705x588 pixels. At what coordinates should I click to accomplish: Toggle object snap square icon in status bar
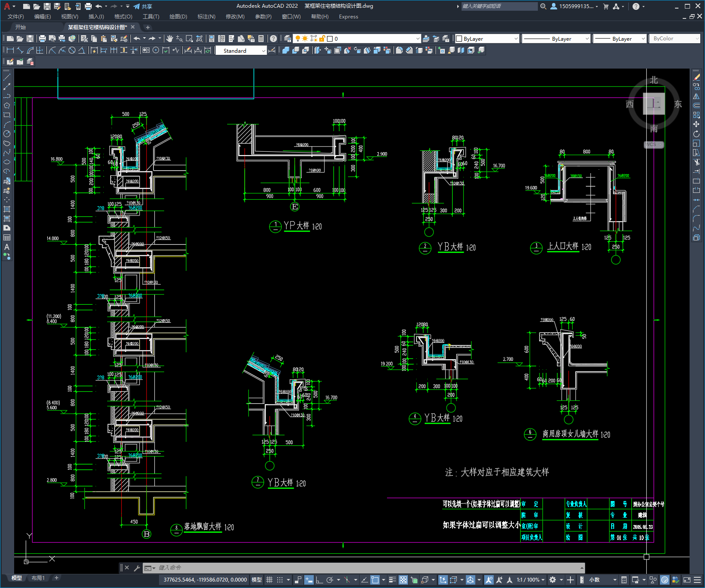point(375,580)
